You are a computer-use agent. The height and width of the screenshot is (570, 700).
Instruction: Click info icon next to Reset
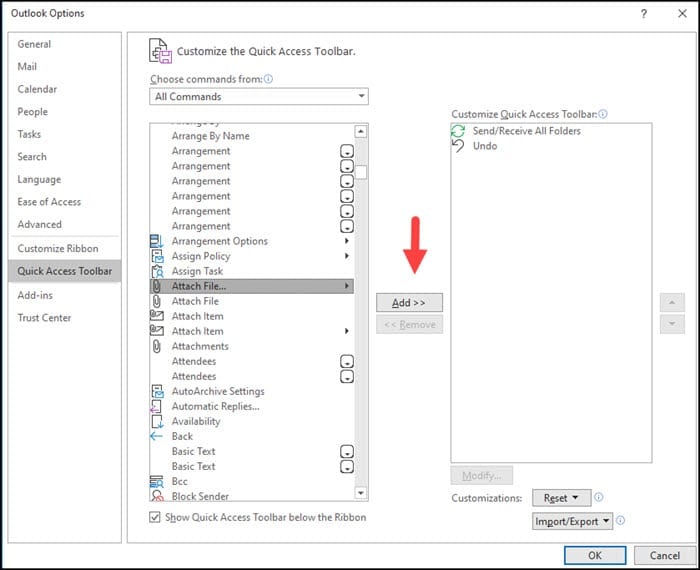(x=599, y=497)
